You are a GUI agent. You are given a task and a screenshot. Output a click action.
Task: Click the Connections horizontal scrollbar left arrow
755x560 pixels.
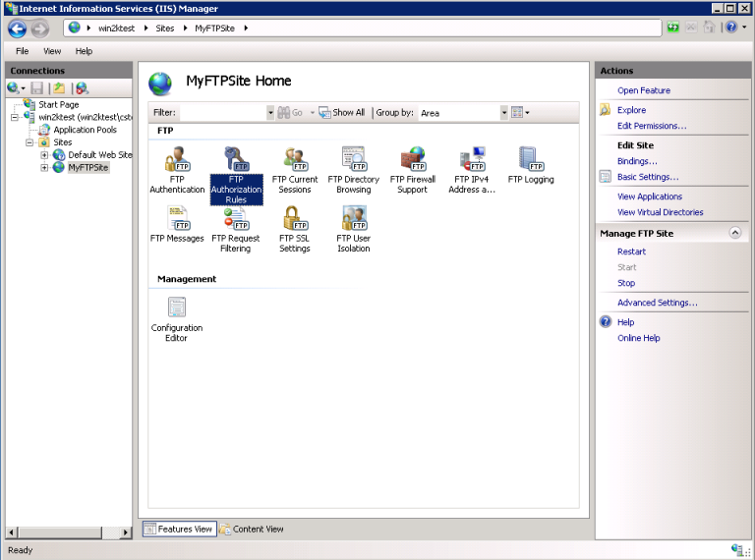click(12, 532)
